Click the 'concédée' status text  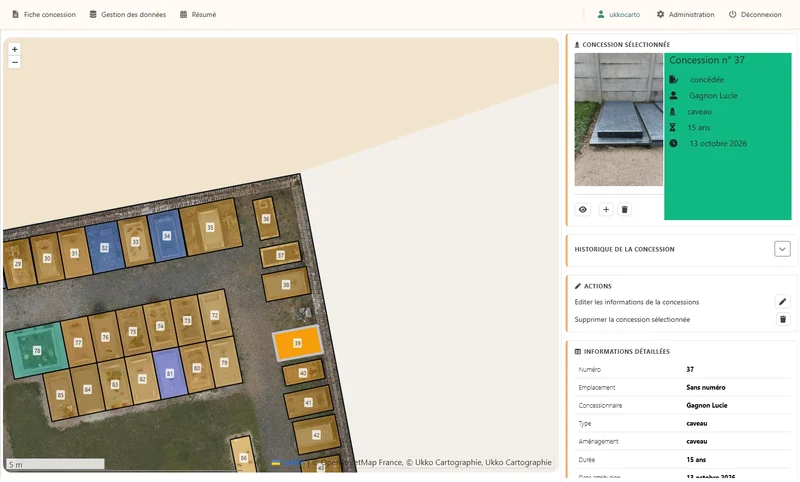coord(707,80)
